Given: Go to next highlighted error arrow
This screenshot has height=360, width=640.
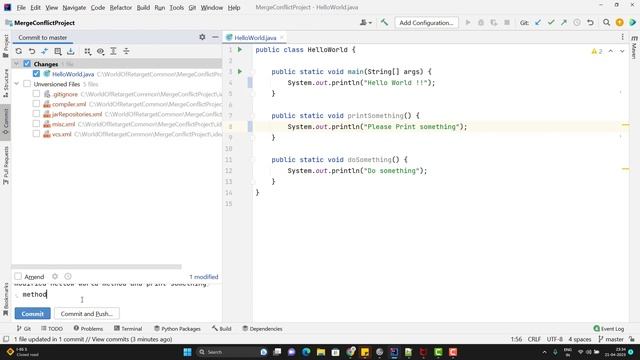Looking at the screenshot, I should (622, 51).
